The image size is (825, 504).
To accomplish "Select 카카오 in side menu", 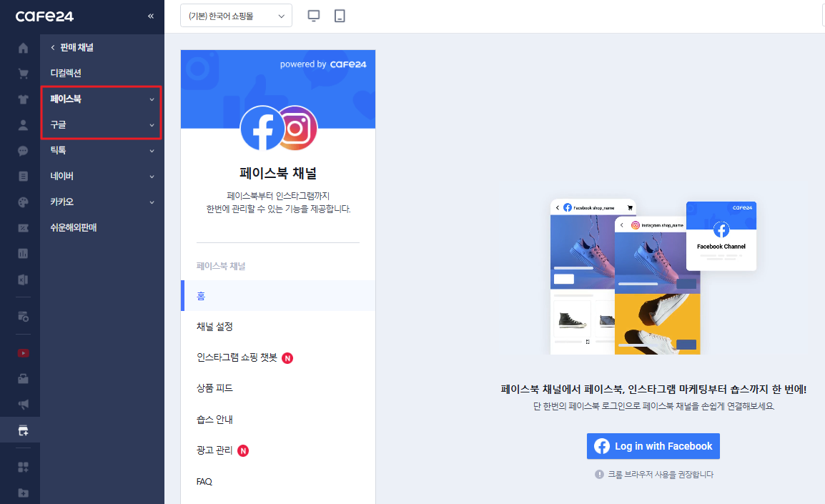I will pyautogui.click(x=61, y=202).
